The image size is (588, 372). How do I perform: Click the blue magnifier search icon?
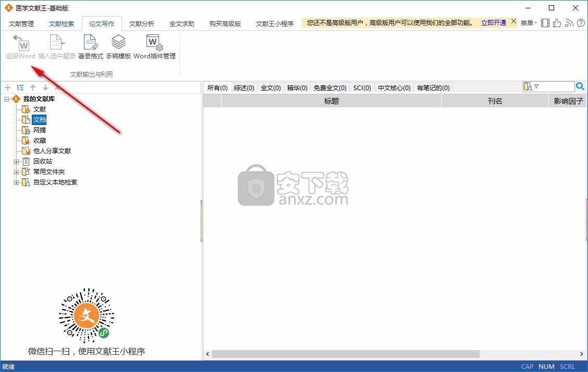pyautogui.click(x=580, y=86)
